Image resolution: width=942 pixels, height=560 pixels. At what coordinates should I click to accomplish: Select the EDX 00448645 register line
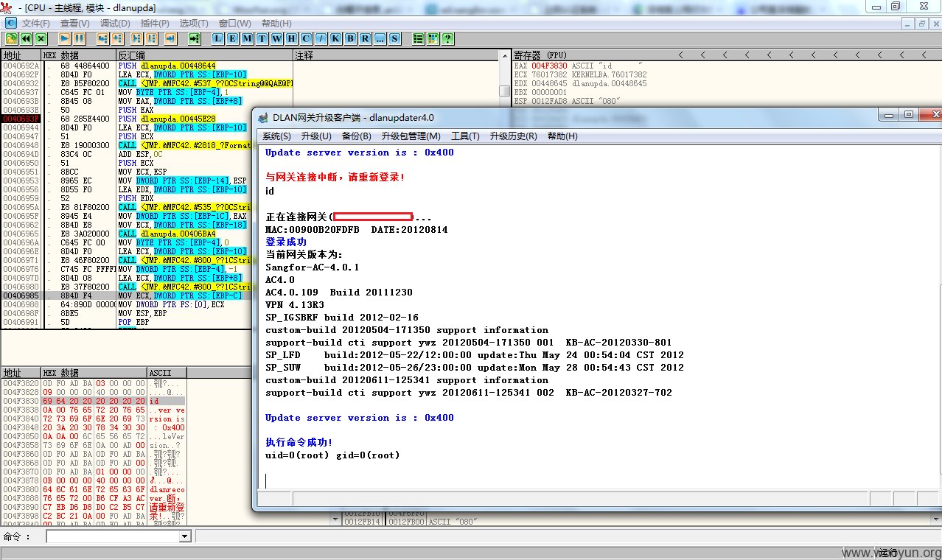[580, 84]
